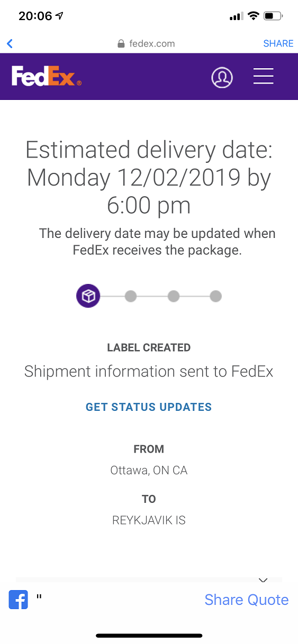Select the third gray progress tracker dot
The image size is (298, 644).
[x=173, y=297]
